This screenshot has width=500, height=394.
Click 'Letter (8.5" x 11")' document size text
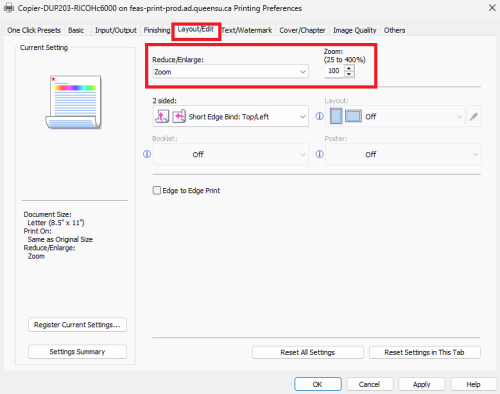56,223
